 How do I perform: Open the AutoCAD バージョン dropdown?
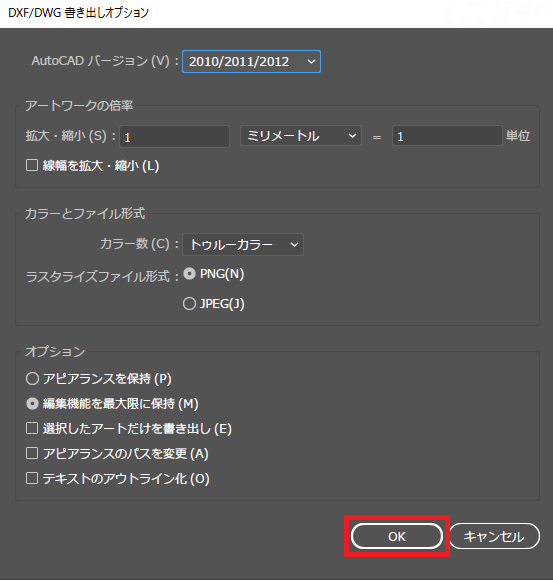tap(251, 61)
